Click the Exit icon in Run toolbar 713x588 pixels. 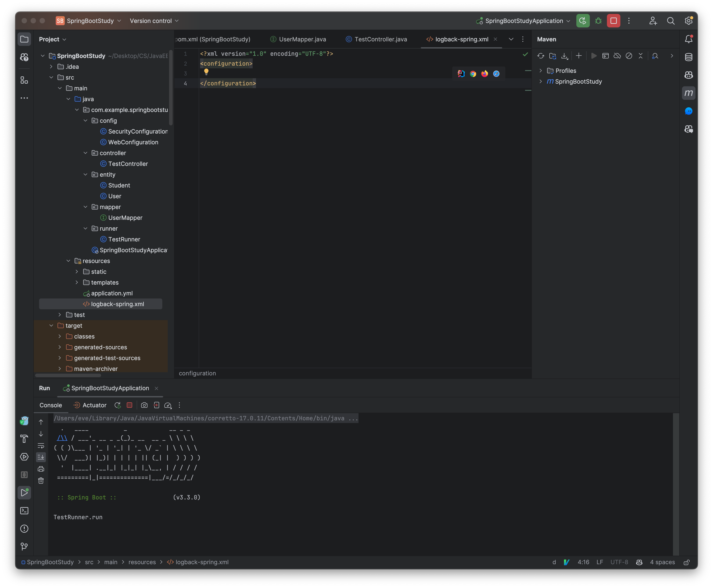click(x=156, y=405)
